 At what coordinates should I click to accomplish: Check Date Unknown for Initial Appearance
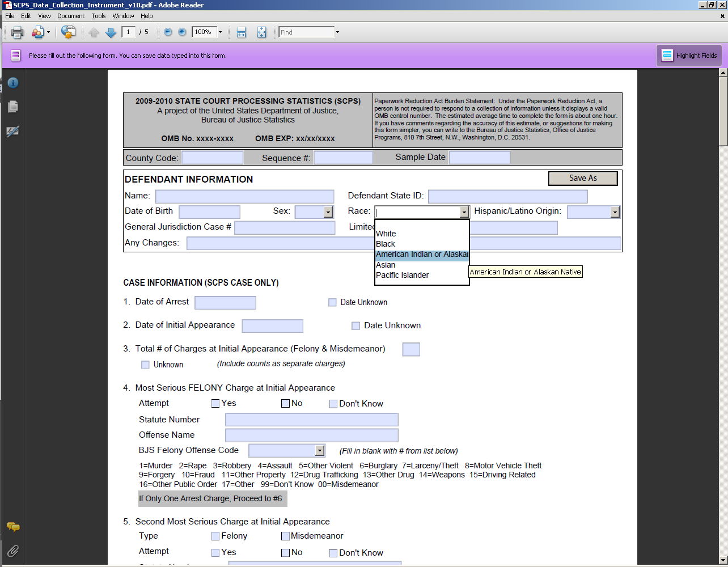pos(355,325)
